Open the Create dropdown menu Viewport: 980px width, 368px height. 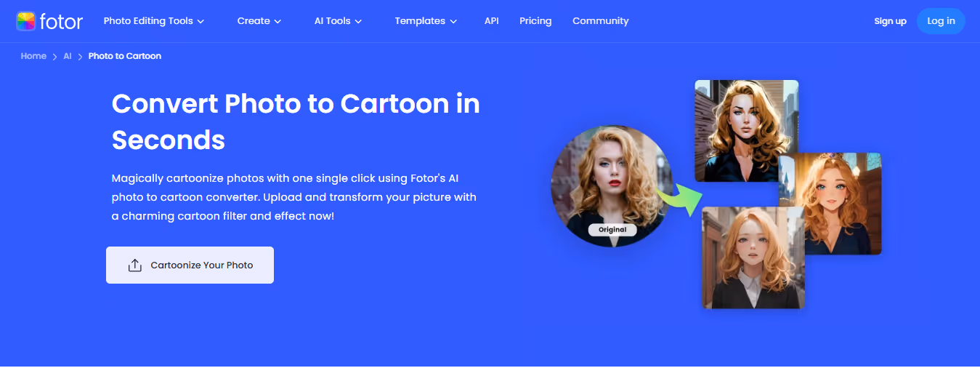tap(259, 21)
